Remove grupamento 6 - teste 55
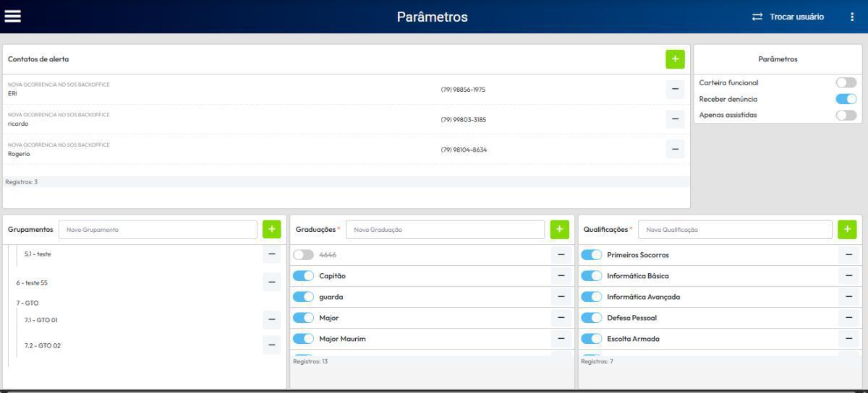The width and height of the screenshot is (868, 393). click(x=272, y=282)
